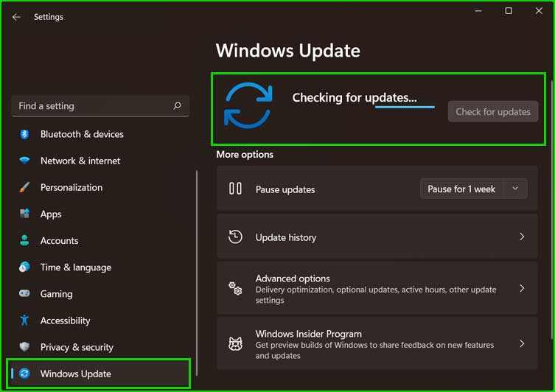
Task: Click the Check for updates button
Action: tap(492, 112)
